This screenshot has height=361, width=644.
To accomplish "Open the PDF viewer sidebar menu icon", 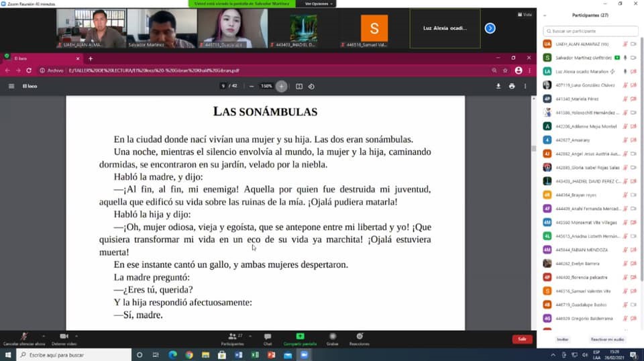I will coord(11,87).
